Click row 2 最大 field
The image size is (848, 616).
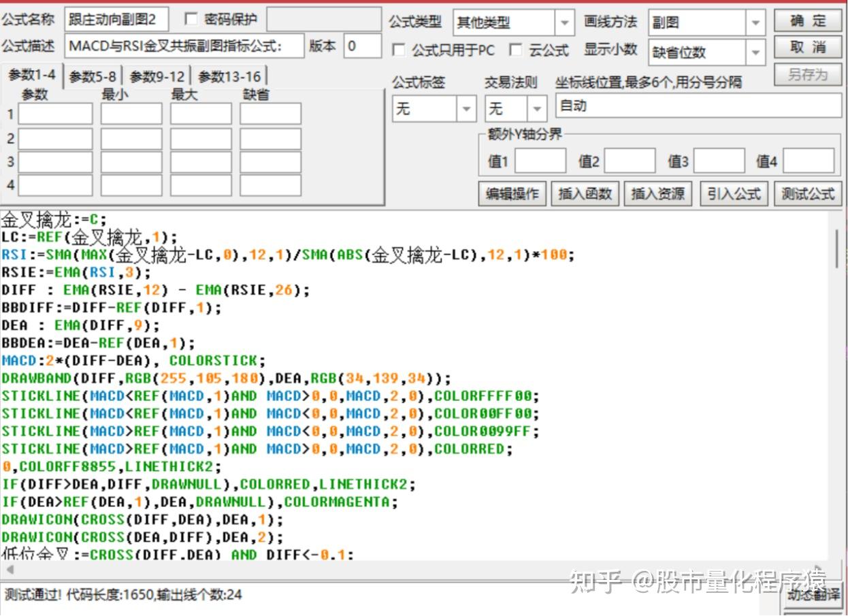click(201, 138)
